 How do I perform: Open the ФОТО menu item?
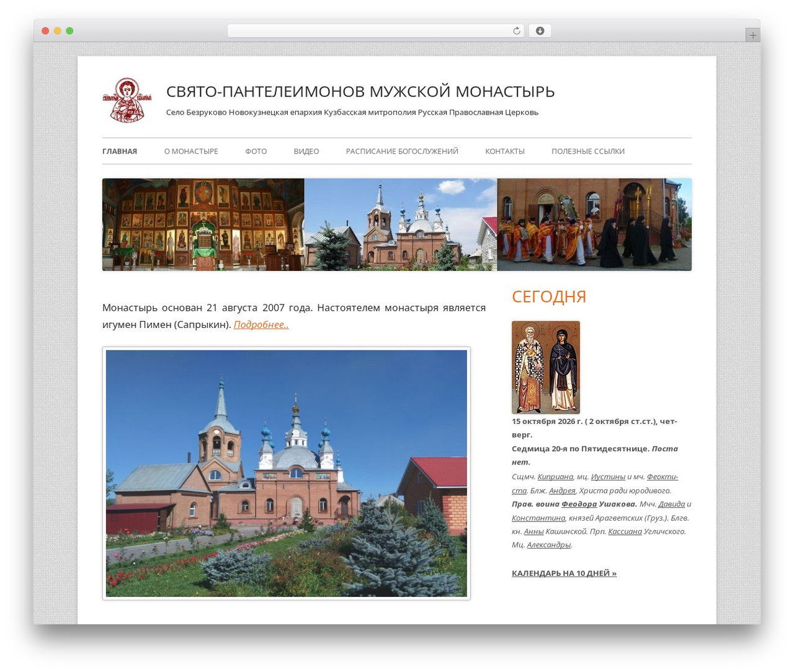tap(256, 151)
